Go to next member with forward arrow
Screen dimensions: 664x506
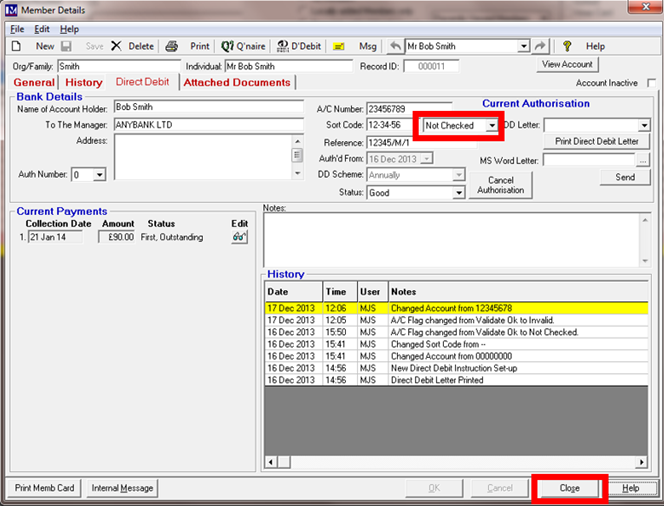(x=540, y=46)
